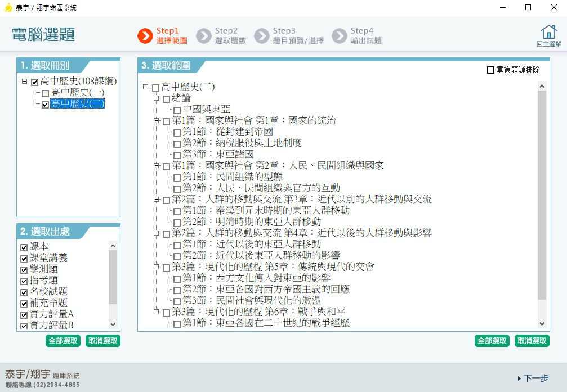Select 第2節:明清時期的東亞人群移動
This screenshot has width=567, height=392.
[251, 222]
